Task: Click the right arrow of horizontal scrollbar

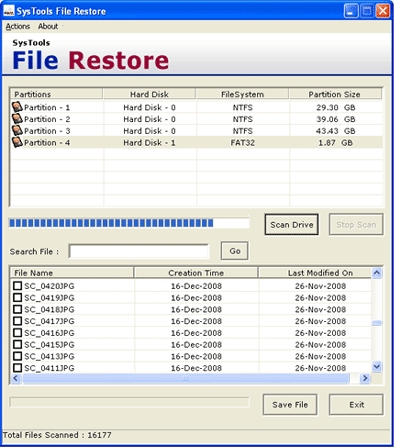Action: pyautogui.click(x=365, y=378)
